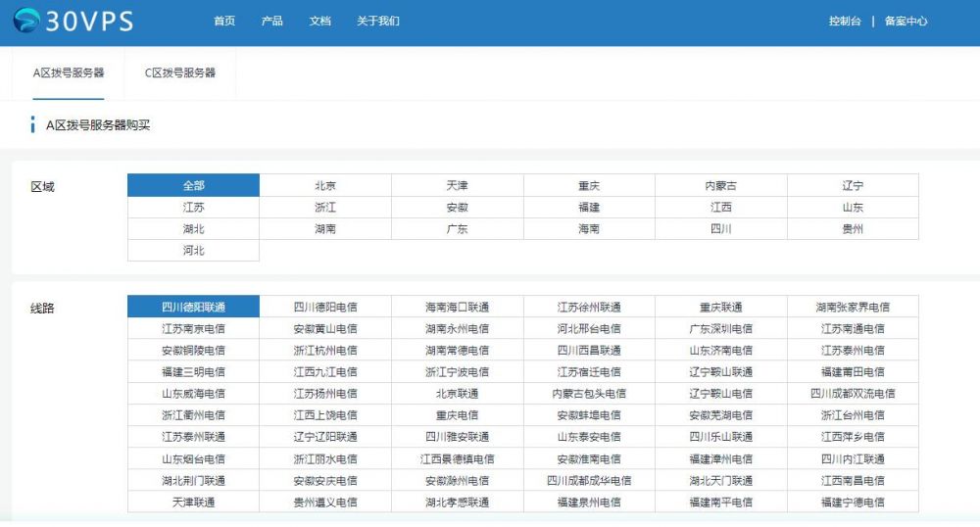Pick the 安徽 region

pos(457,208)
